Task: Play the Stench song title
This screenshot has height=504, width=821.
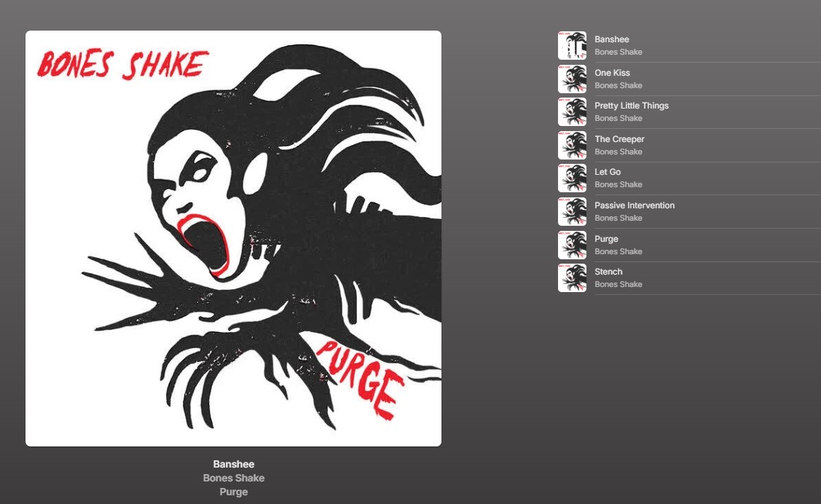Action: pyautogui.click(x=608, y=272)
